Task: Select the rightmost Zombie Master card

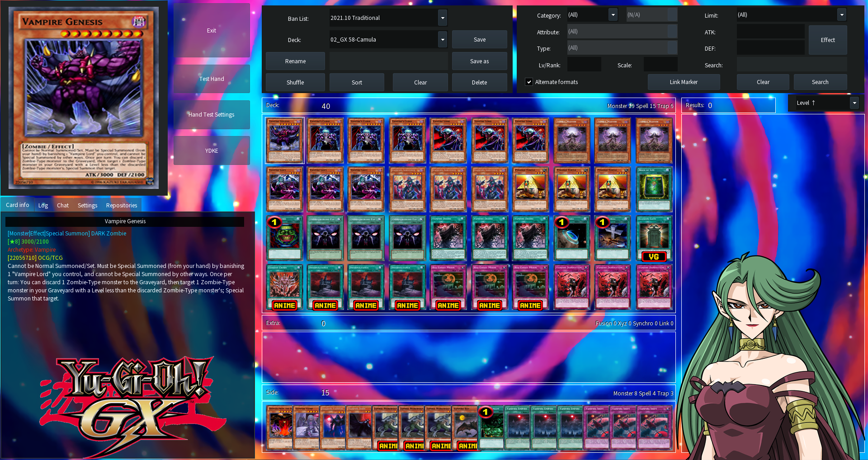Action: (x=654, y=141)
